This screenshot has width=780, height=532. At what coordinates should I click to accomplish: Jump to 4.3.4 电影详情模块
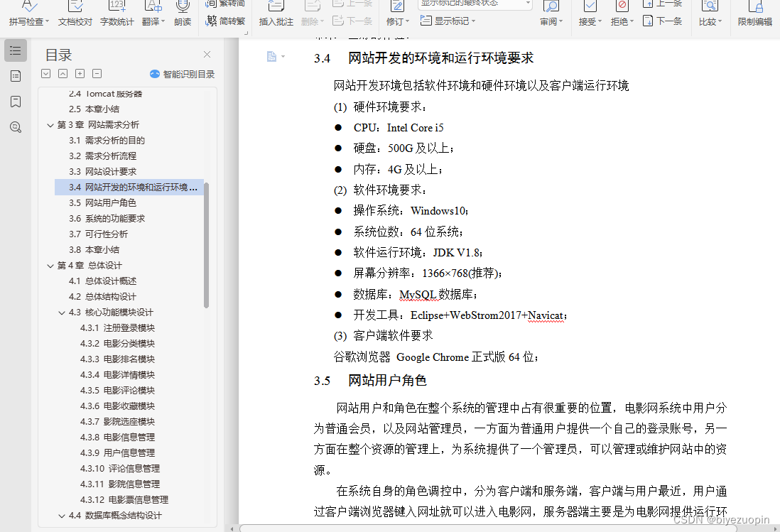117,375
